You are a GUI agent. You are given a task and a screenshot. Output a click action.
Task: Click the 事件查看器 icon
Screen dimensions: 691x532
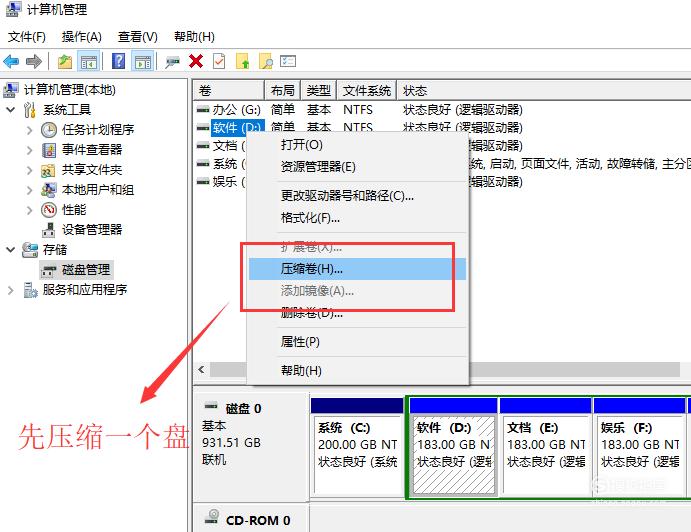coord(49,150)
